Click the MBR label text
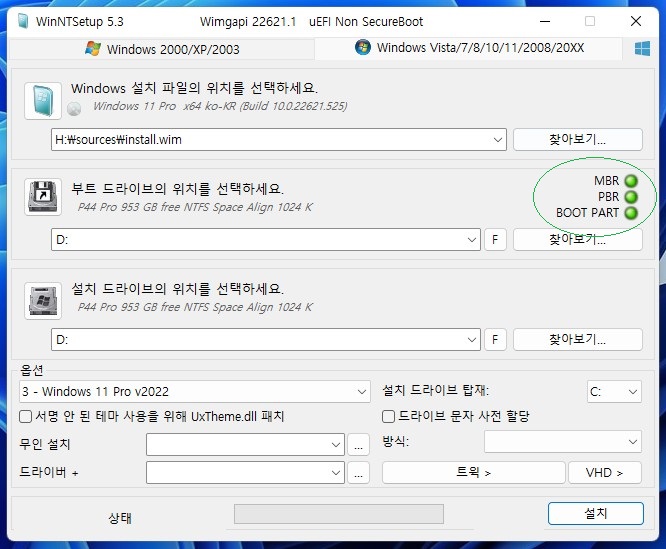This screenshot has width=666, height=549. click(607, 181)
